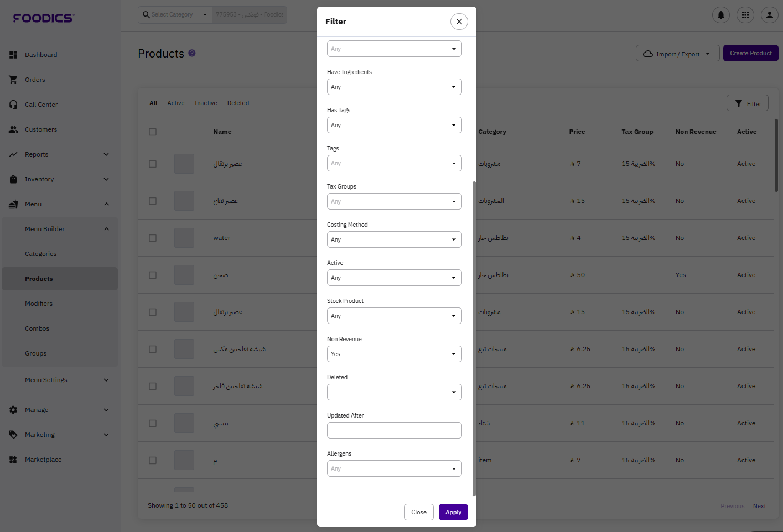Open the Non Revenue dropdown set to Yes
This screenshot has width=783, height=532.
[x=394, y=354]
